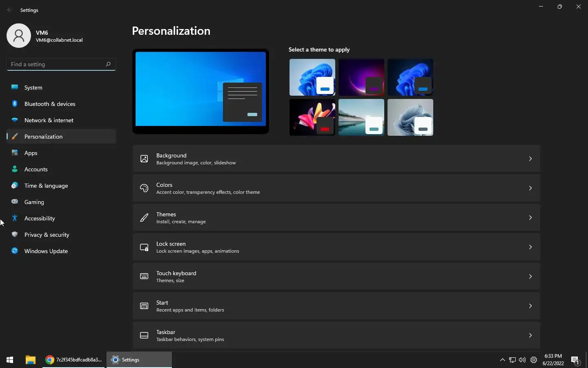
Task: Open Themes install, create, manage
Action: (x=336, y=218)
